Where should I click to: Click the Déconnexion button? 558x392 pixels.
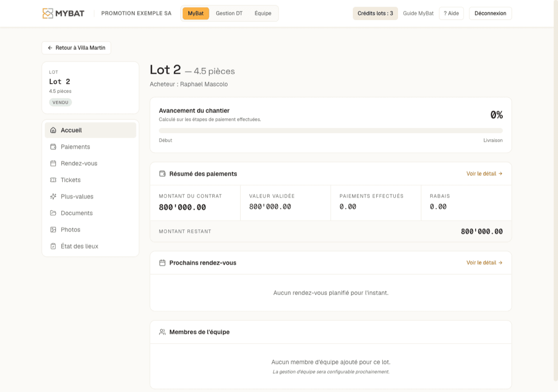point(490,13)
